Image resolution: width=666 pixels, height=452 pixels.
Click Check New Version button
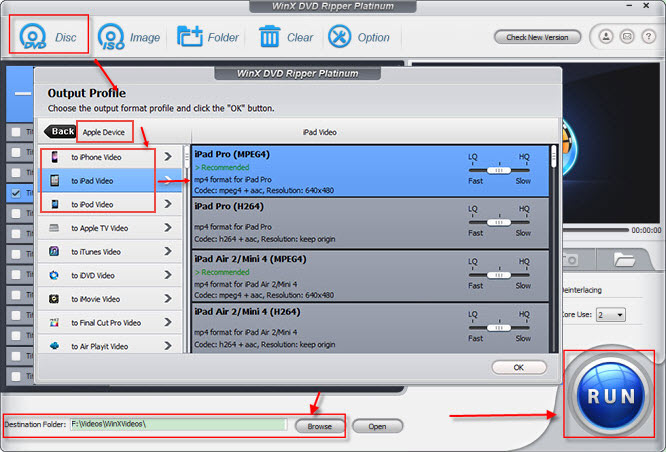(537, 37)
